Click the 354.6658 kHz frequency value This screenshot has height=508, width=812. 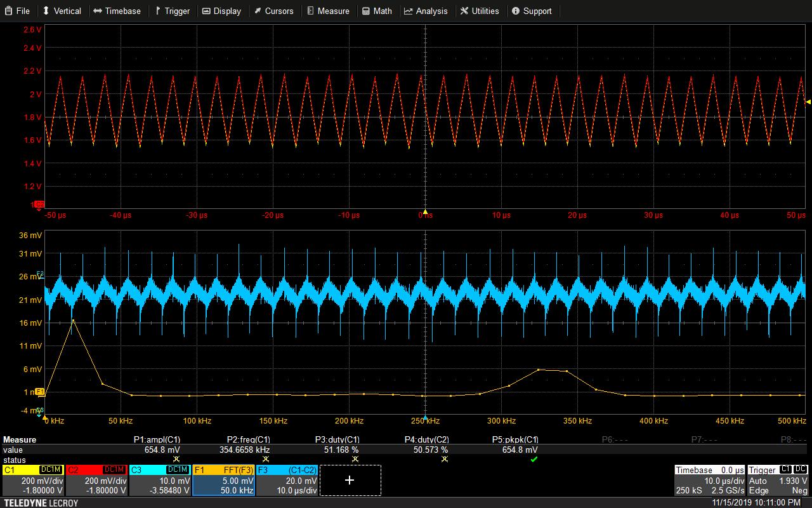coord(244,450)
